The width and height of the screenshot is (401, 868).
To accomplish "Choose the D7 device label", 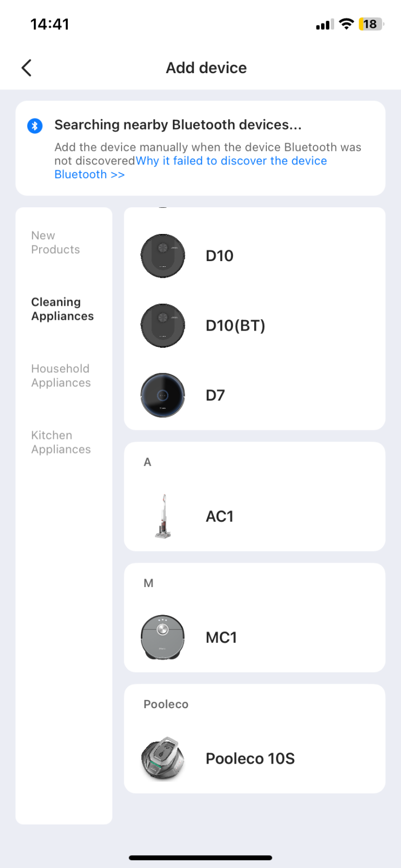I will coord(215,395).
